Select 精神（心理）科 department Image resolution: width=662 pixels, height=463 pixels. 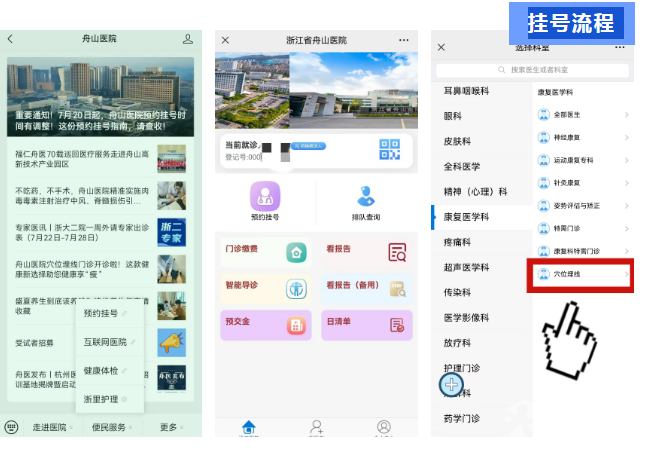click(481, 192)
